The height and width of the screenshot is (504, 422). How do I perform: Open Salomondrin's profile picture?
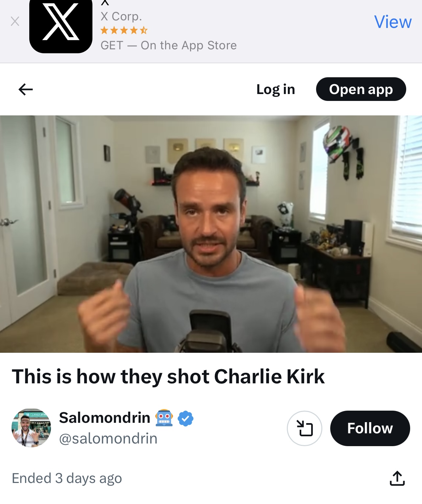(31, 428)
